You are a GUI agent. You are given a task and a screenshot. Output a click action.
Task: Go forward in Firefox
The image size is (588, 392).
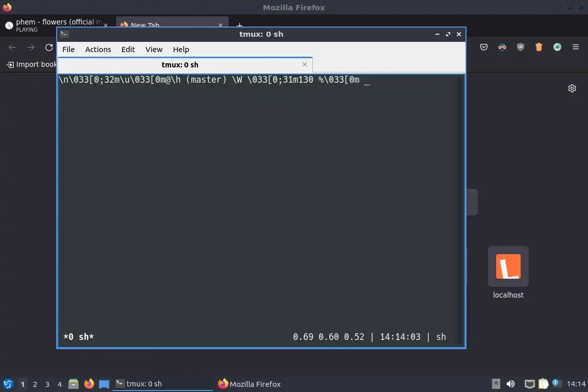pyautogui.click(x=31, y=47)
